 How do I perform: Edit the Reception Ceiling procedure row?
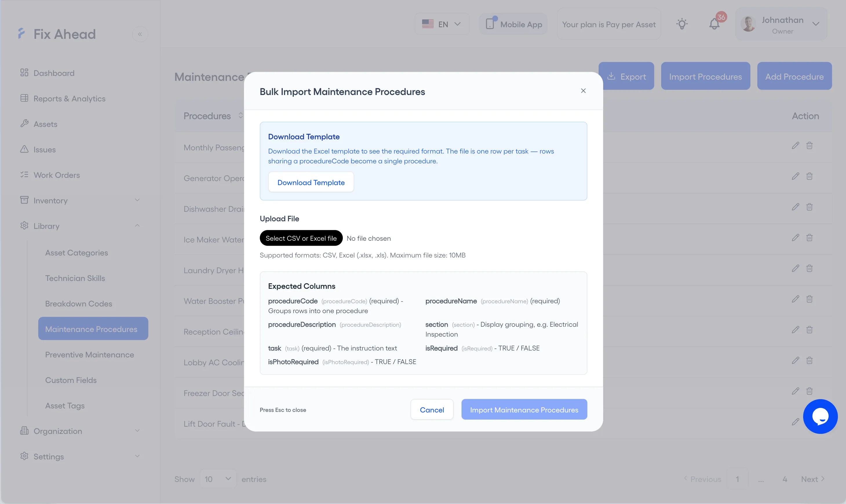pos(795,329)
